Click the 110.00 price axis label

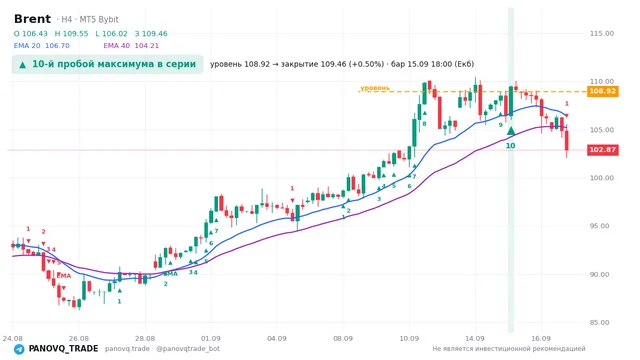(x=602, y=81)
